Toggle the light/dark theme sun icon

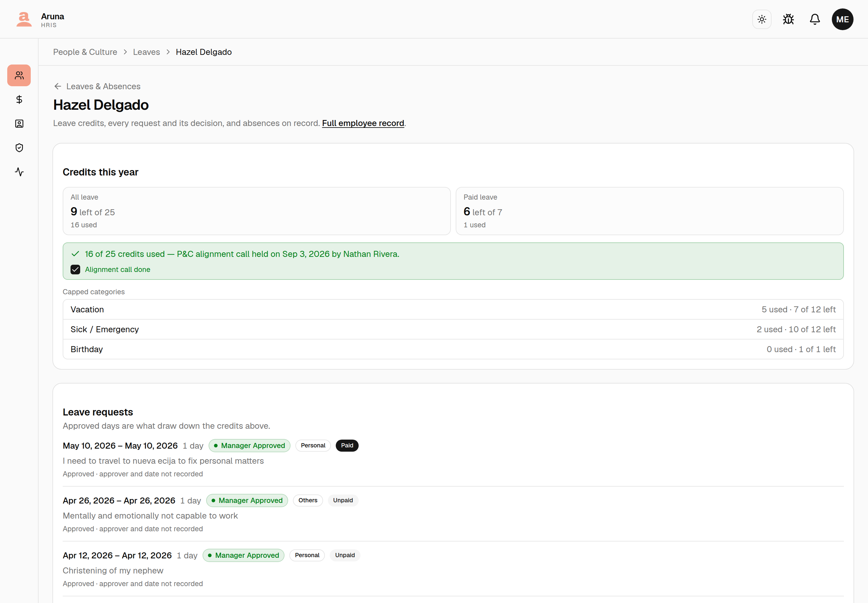[762, 19]
